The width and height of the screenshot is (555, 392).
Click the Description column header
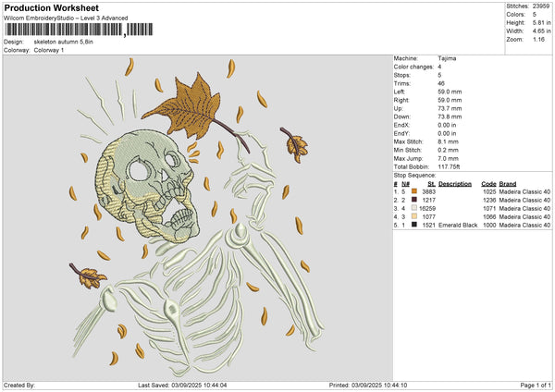pyautogui.click(x=454, y=183)
